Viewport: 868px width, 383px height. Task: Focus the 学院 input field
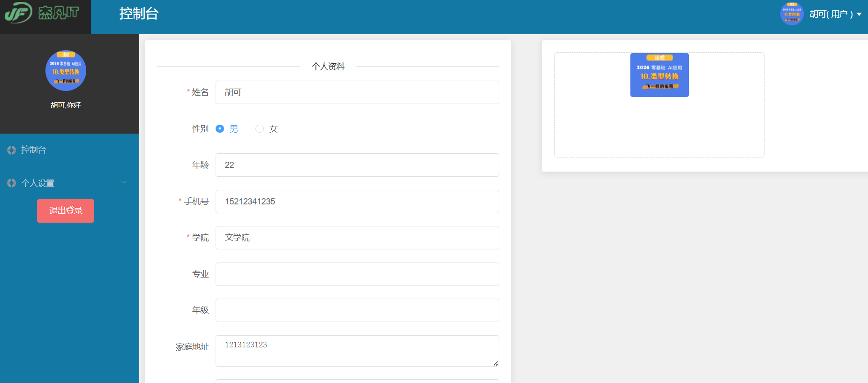(x=357, y=238)
